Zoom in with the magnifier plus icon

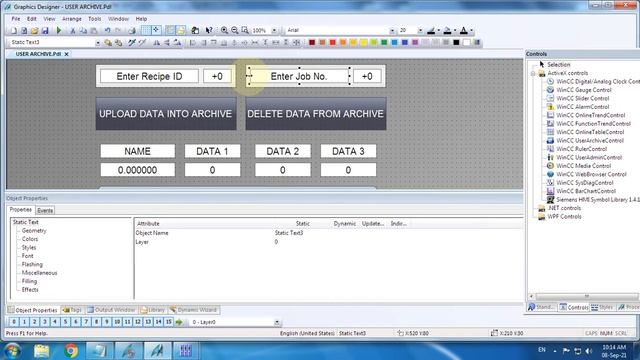(x=224, y=31)
